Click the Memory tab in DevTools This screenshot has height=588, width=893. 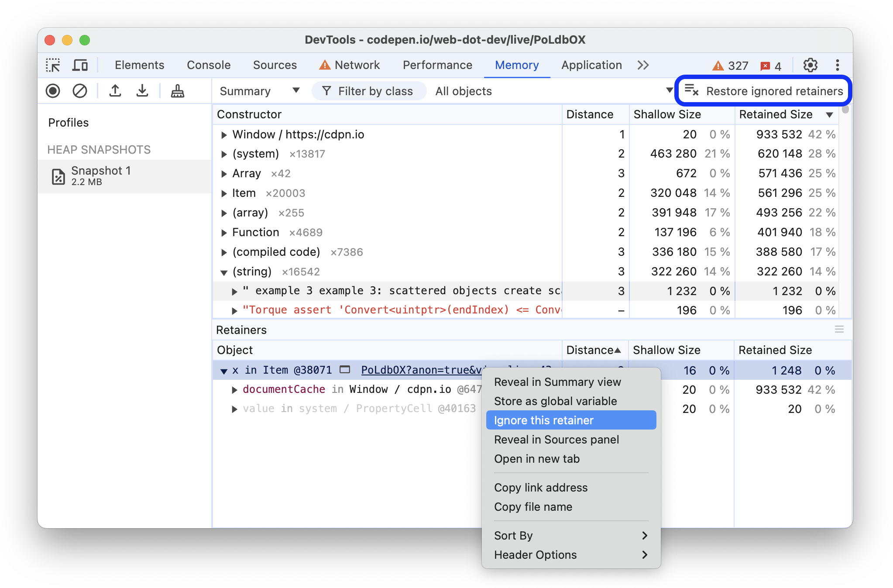[518, 64]
